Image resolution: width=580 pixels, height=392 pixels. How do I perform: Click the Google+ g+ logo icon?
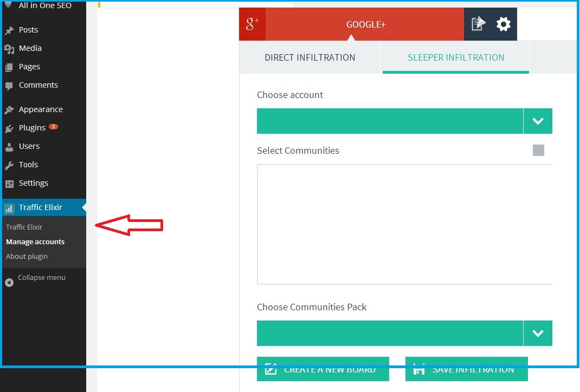(x=252, y=24)
